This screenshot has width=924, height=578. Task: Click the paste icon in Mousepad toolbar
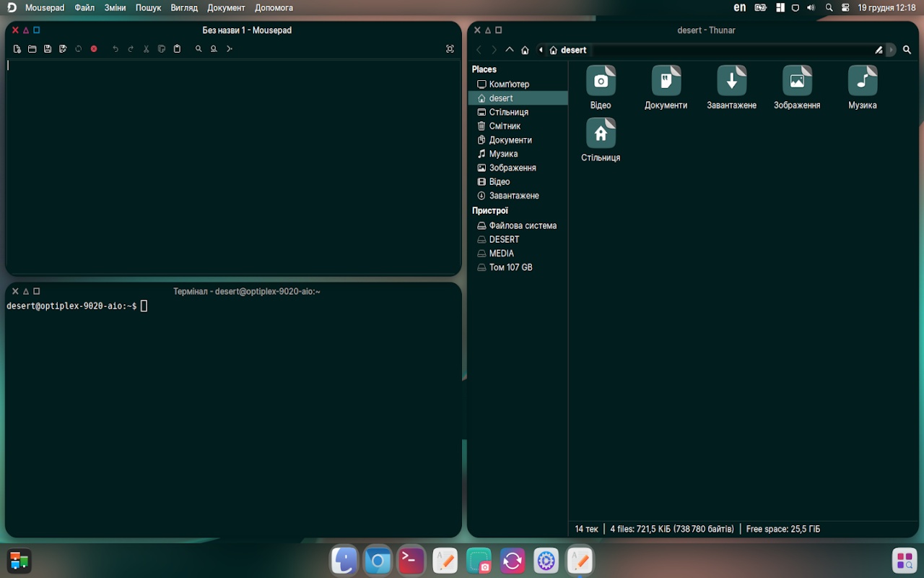(177, 49)
